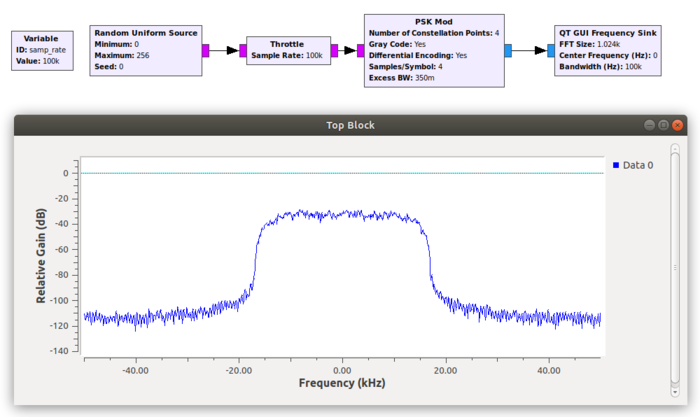Viewport: 700px width, 417px height.
Task: Click Differential Encoding: Yes in PSK Mod
Action: point(418,55)
